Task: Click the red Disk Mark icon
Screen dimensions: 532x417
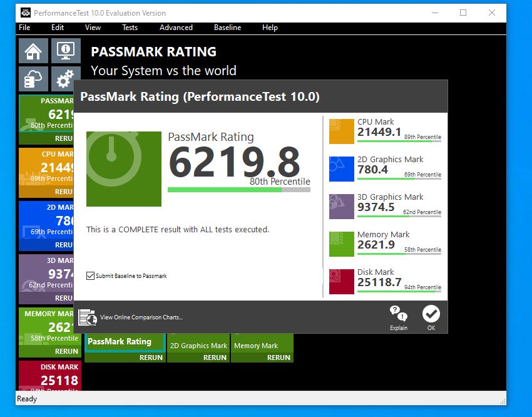Action: pos(342,282)
